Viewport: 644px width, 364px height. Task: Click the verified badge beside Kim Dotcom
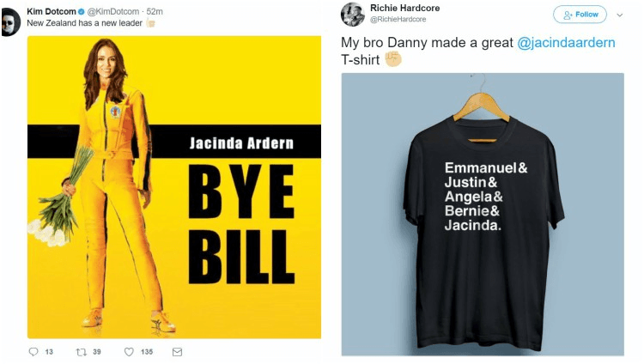coord(81,12)
